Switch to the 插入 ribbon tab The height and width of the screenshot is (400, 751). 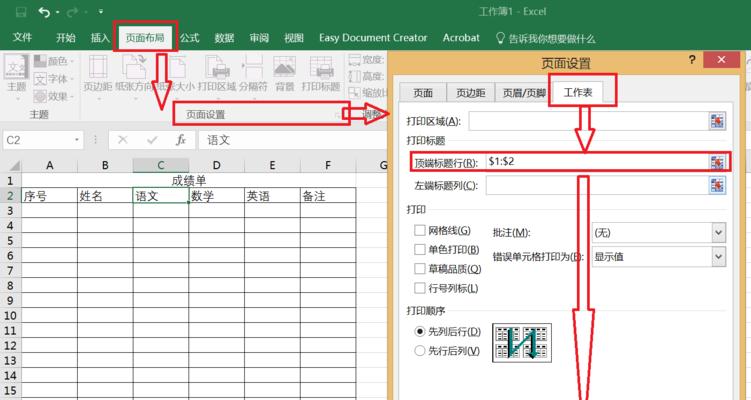pos(100,38)
